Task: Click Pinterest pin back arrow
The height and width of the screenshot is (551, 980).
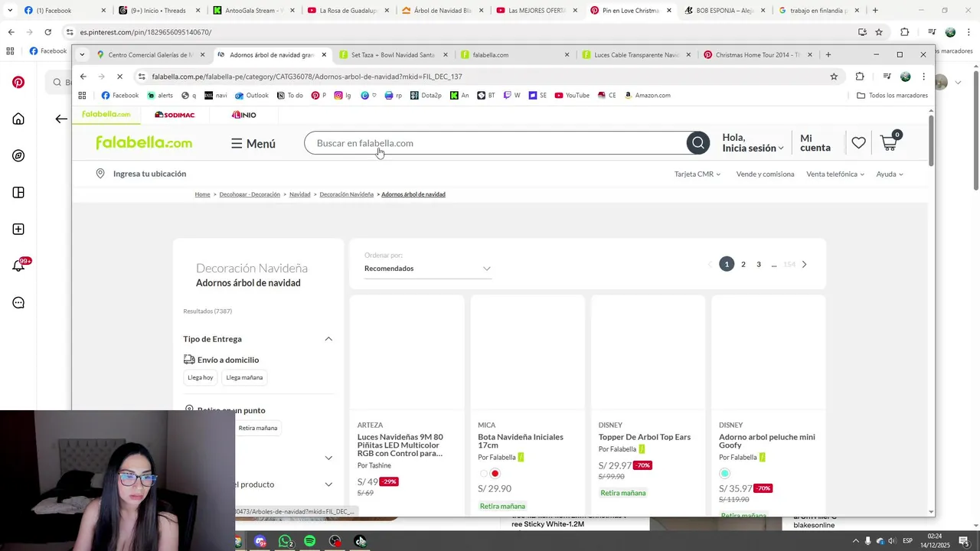Action: 61,119
